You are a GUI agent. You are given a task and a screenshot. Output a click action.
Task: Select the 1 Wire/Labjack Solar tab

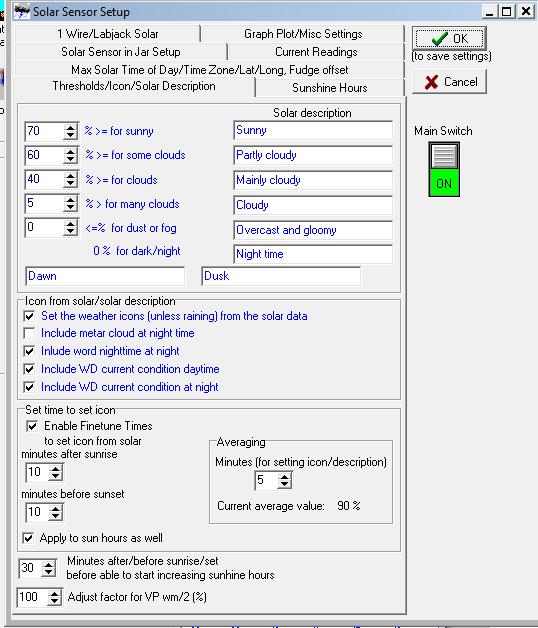pyautogui.click(x=107, y=34)
